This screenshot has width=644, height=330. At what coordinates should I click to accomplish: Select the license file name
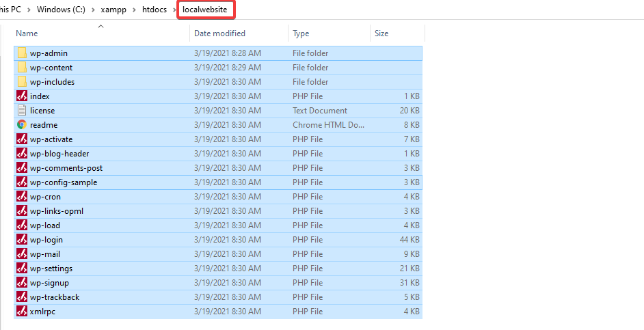pyautogui.click(x=42, y=111)
